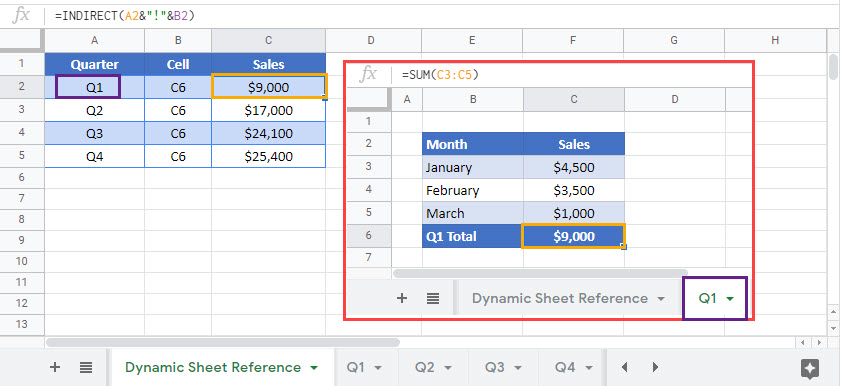Select the $24,100 sales cell
This screenshot has width=849, height=386.
269,134
